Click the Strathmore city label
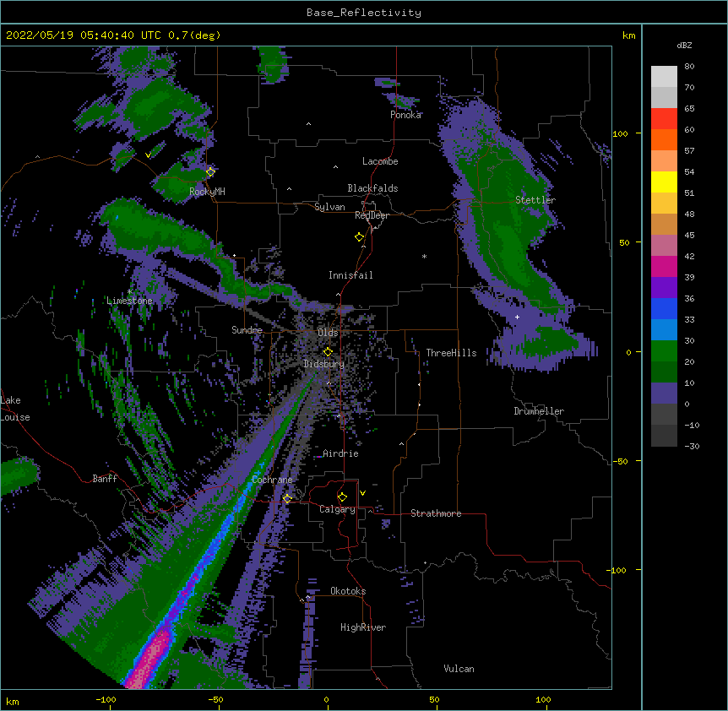 (436, 513)
